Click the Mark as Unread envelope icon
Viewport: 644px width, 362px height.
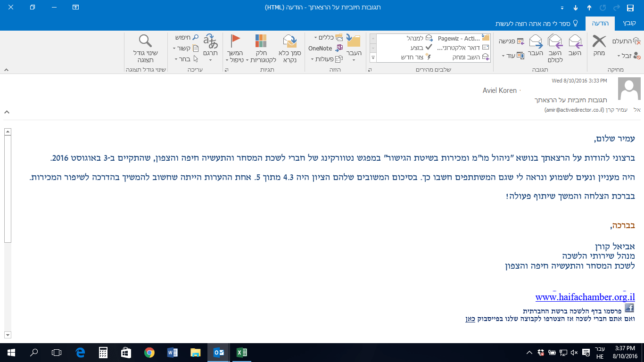pos(289,42)
